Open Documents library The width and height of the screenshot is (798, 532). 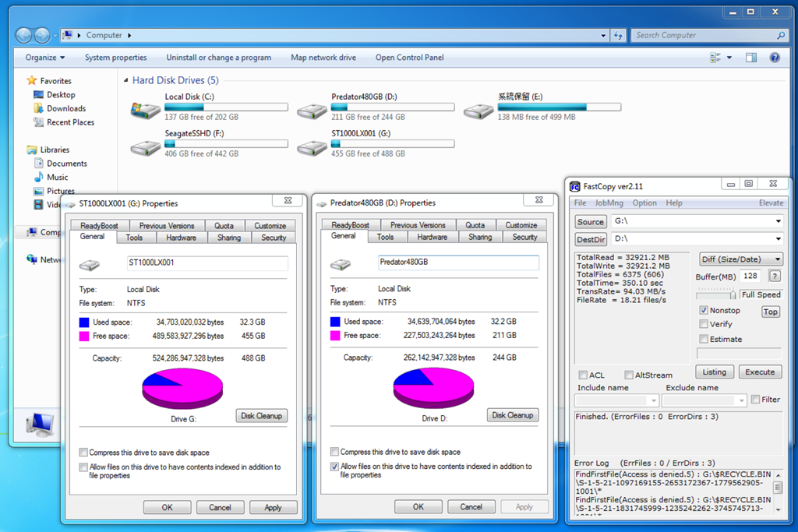pos(67,164)
